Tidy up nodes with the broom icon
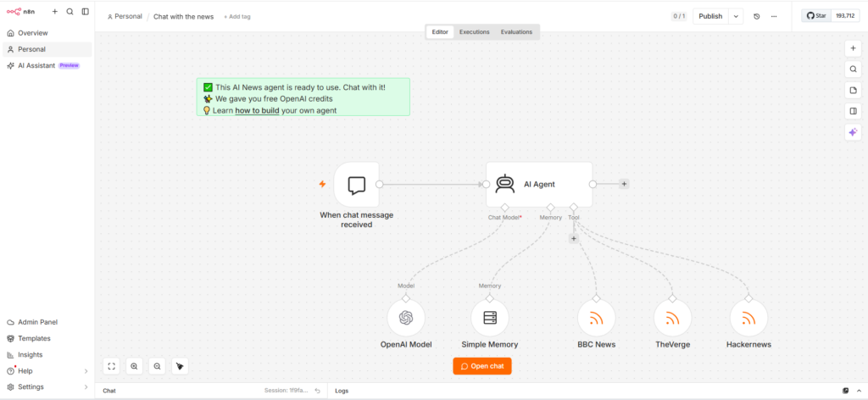This screenshot has width=868, height=400. (x=180, y=366)
